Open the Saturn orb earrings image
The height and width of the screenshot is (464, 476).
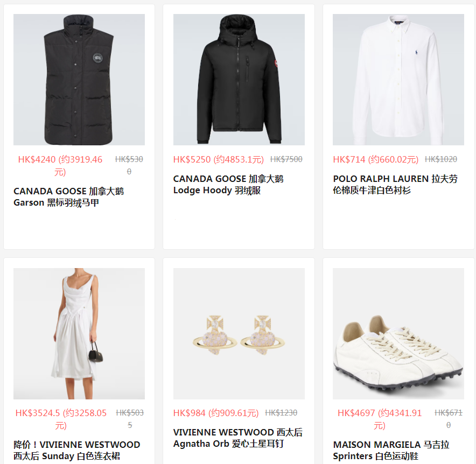(239, 334)
